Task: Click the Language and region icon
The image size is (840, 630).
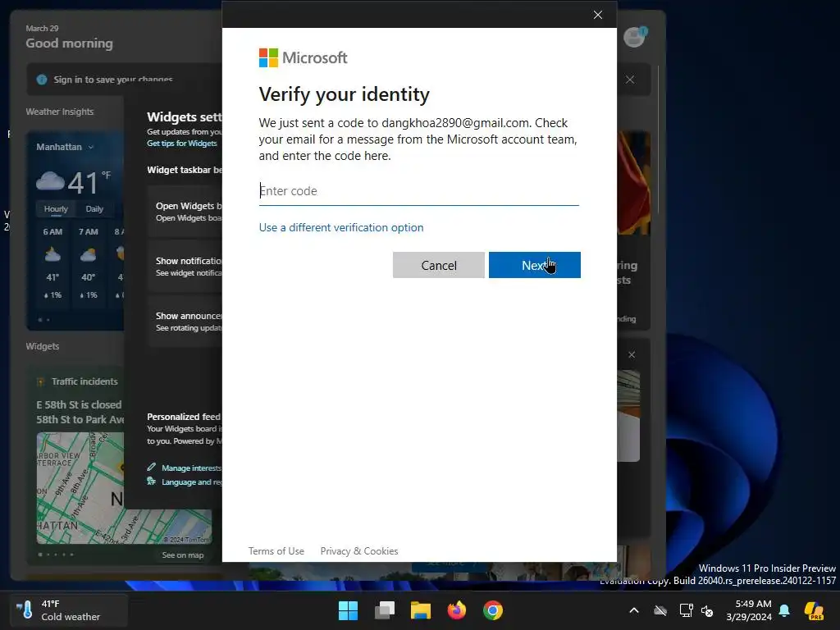Action: [x=152, y=481]
